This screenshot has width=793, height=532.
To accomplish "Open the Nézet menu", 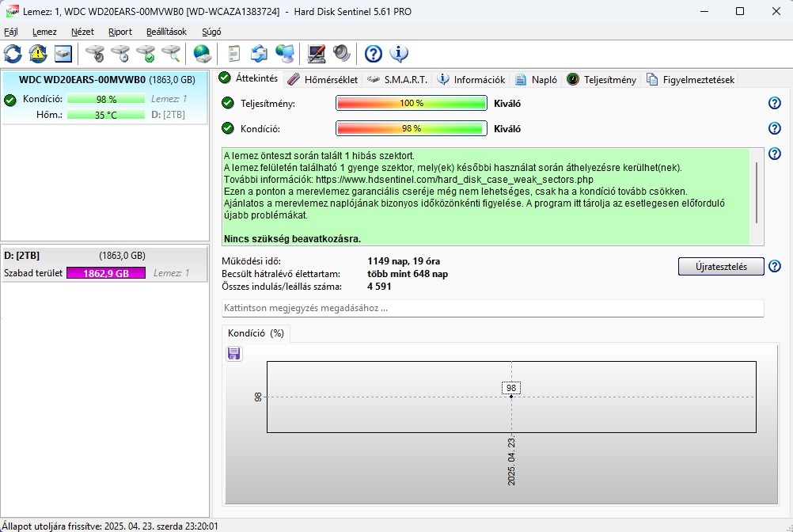I will coord(82,32).
